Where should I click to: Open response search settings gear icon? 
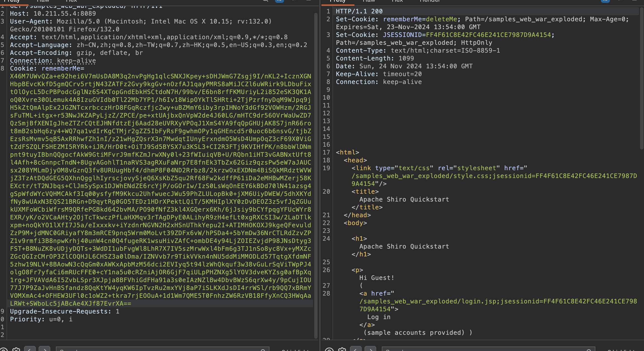pyautogui.click(x=342, y=350)
